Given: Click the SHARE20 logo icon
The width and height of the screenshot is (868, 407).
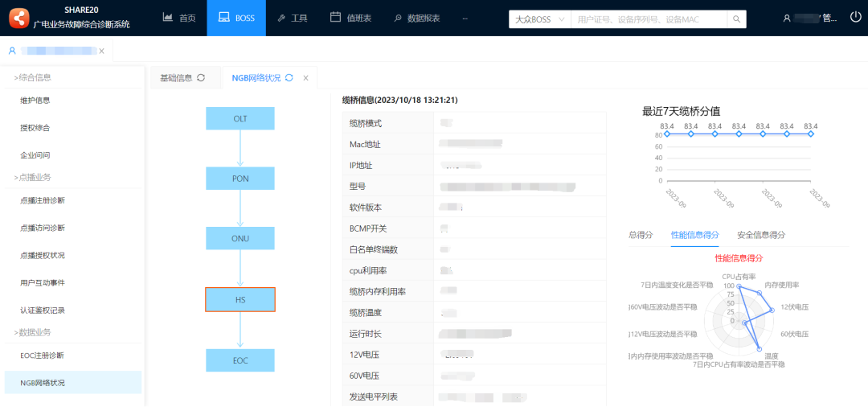Looking at the screenshot, I should [18, 18].
